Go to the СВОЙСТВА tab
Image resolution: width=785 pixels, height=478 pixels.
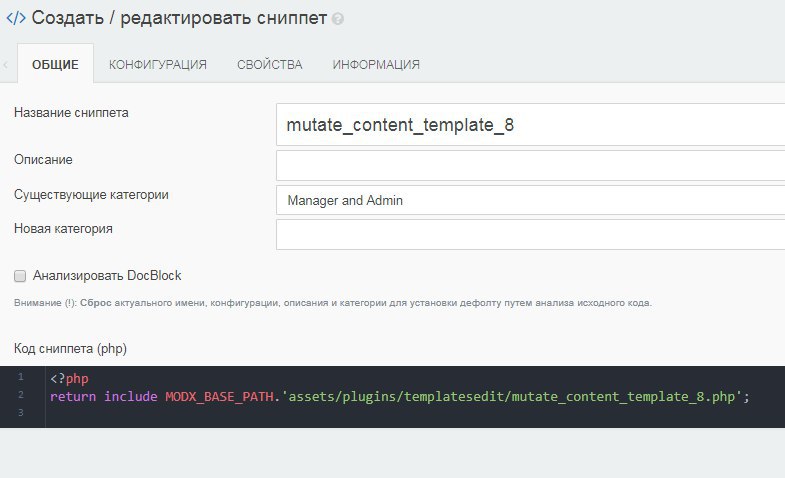(x=270, y=65)
